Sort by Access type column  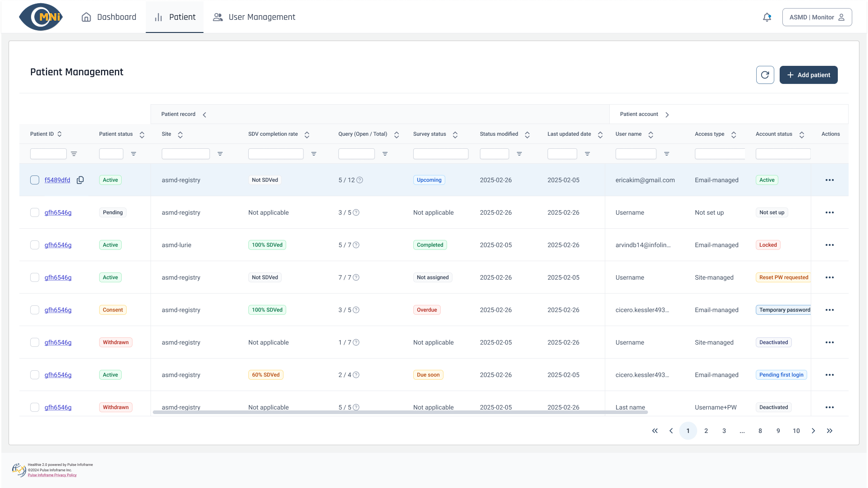(x=734, y=134)
